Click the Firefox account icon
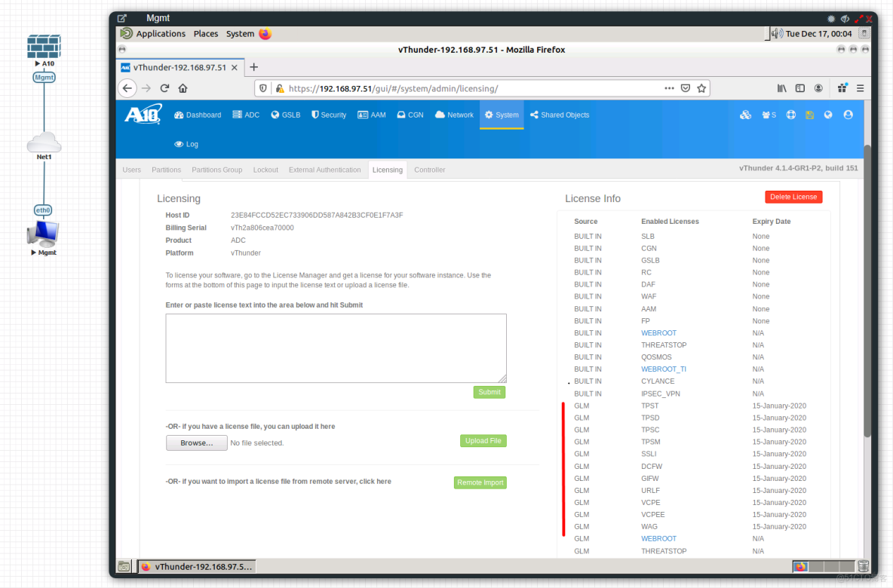This screenshot has height=588, width=893. click(818, 88)
